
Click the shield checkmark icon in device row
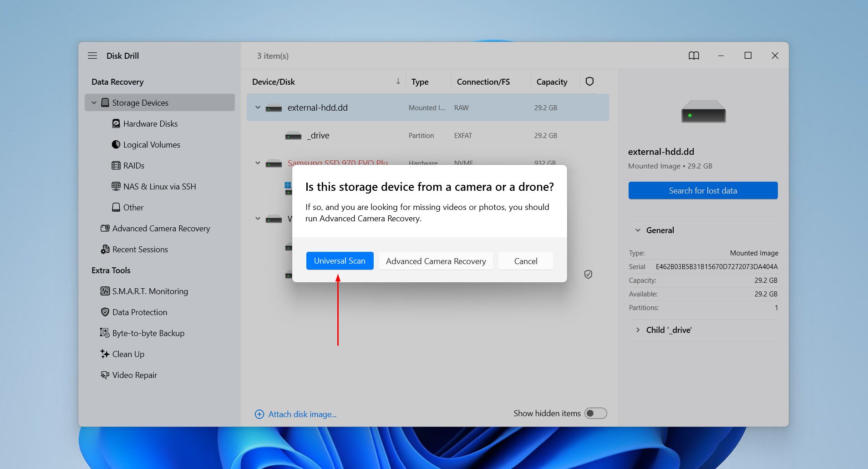click(x=588, y=274)
